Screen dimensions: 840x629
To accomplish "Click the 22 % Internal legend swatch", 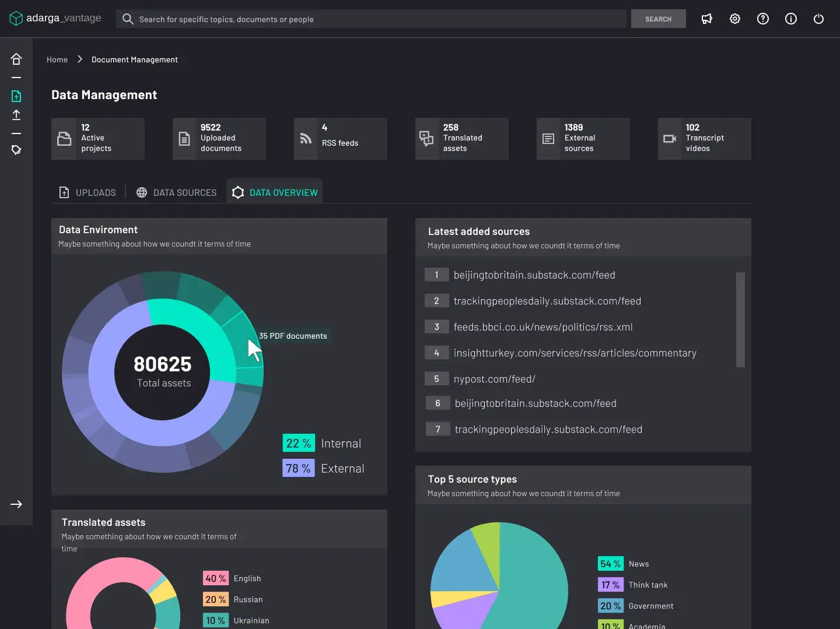I will coord(298,443).
